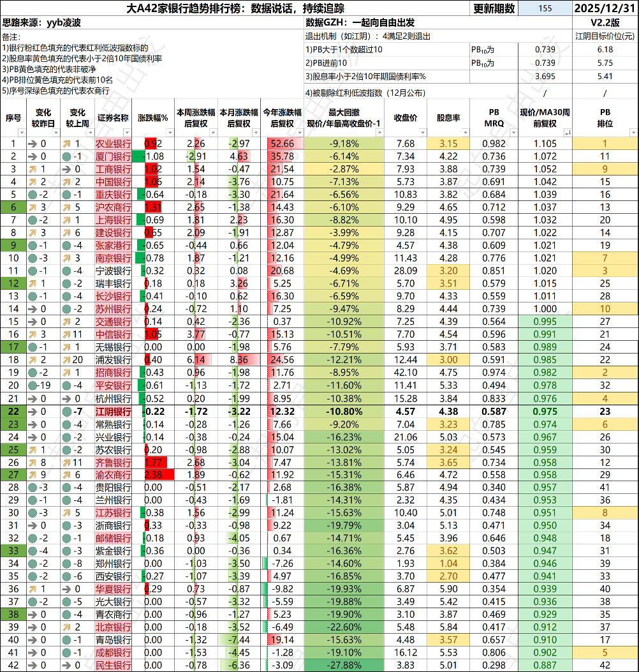
Task: Open the 最大回撤 column filter dropdown
Action: 379,133
